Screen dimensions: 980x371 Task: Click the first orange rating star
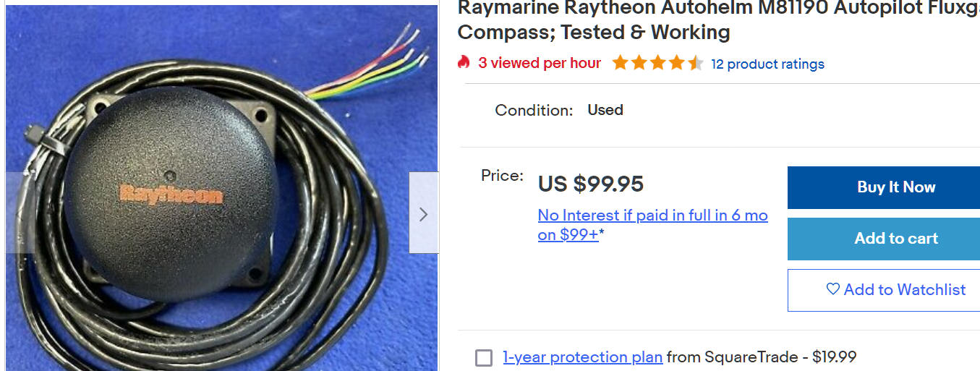click(620, 63)
